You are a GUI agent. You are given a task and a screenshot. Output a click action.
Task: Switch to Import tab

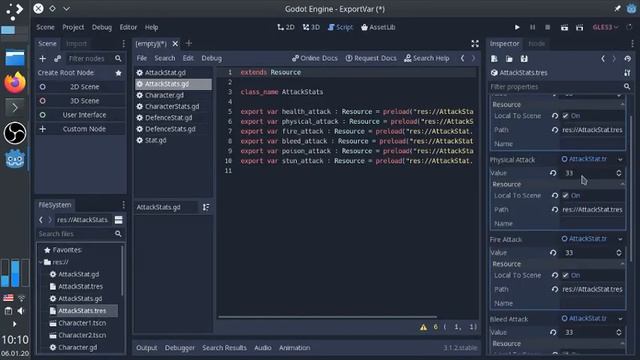pos(76,43)
